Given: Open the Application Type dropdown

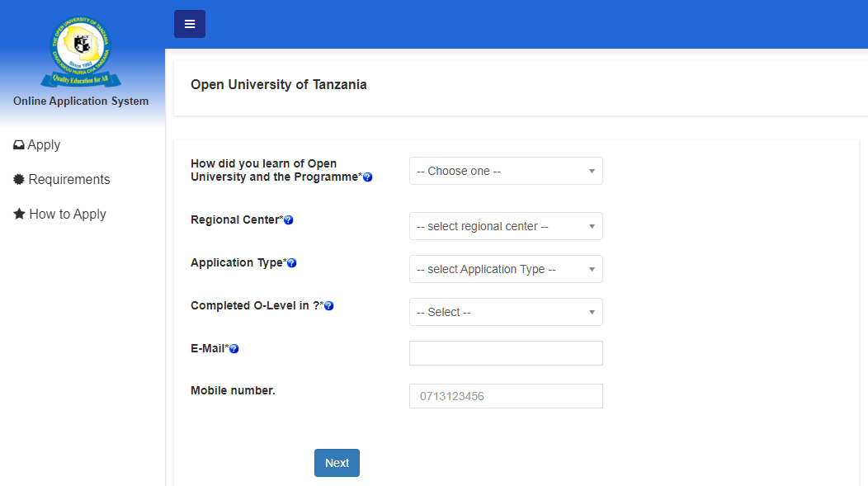Looking at the screenshot, I should 506,269.
